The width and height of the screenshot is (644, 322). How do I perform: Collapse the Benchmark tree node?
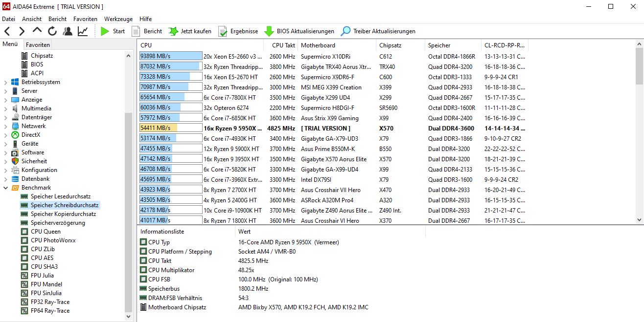[x=6, y=188]
